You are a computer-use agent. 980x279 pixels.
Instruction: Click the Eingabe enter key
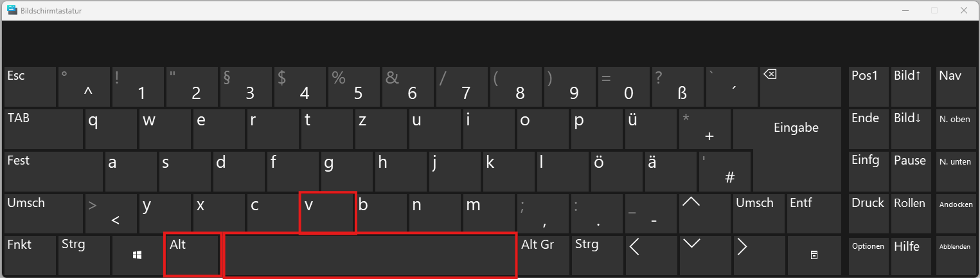[787, 129]
